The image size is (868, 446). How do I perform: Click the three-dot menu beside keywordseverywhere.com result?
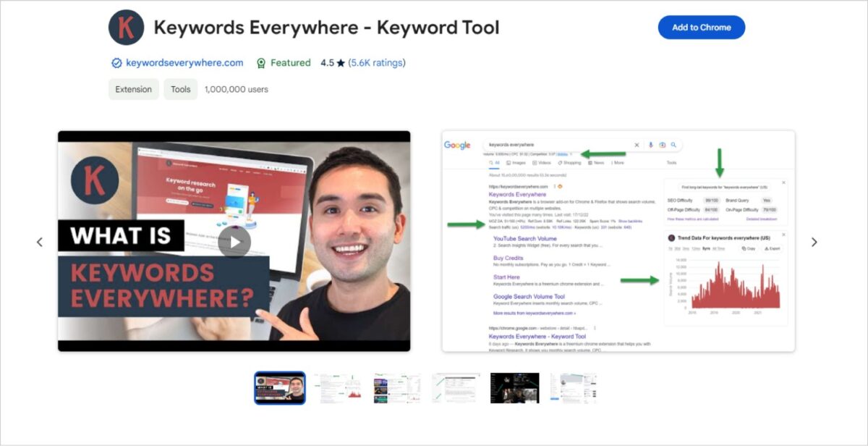point(554,187)
